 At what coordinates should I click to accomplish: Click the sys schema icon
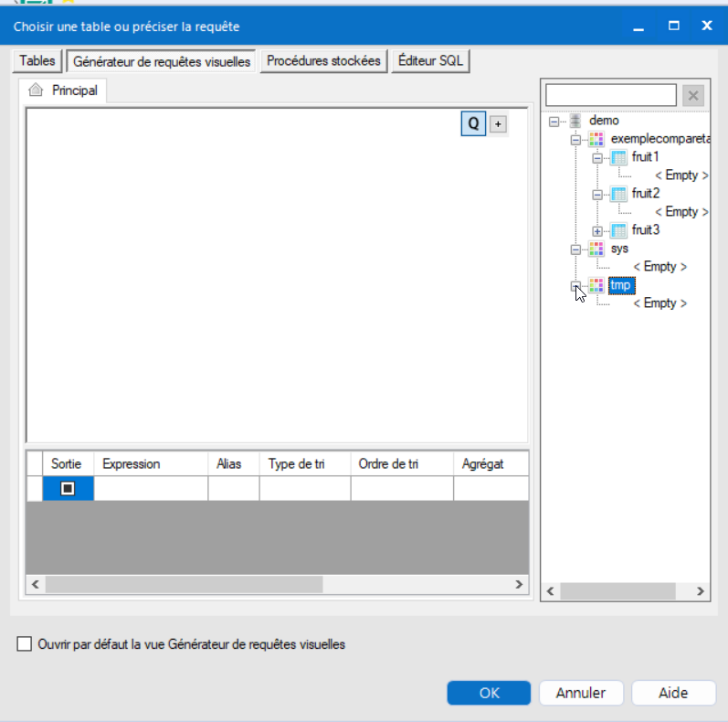coord(596,249)
